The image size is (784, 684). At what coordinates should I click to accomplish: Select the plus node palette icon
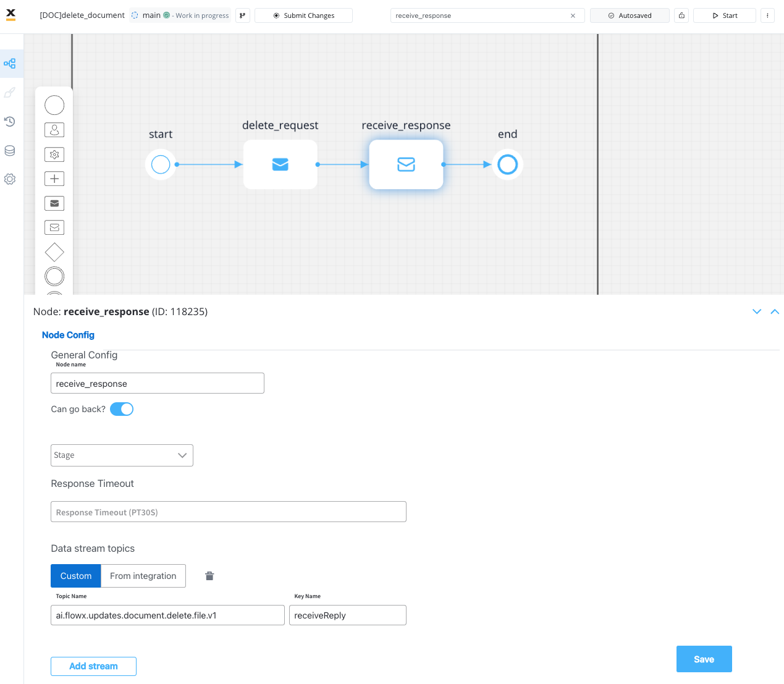coord(54,179)
